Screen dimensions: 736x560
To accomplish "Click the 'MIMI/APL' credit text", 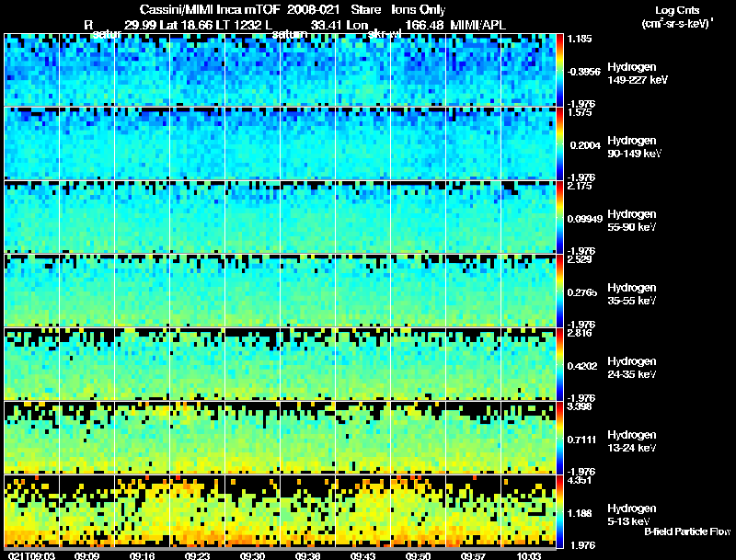I will coord(477,25).
